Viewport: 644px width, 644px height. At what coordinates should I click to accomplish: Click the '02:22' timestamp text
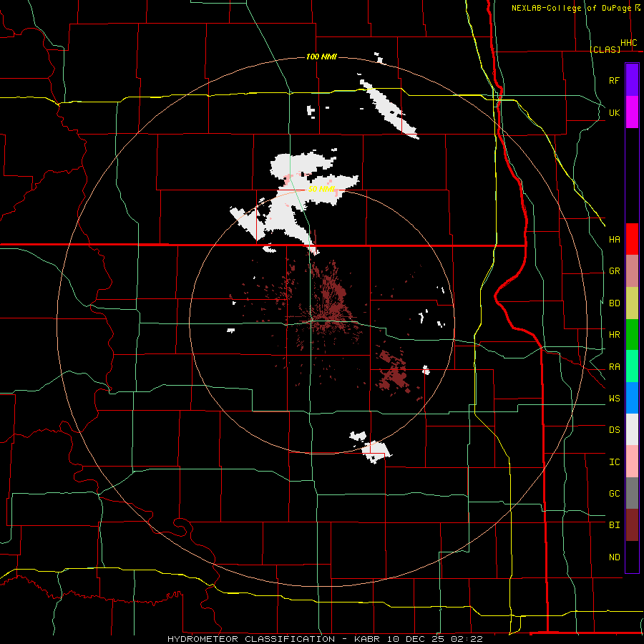pyautogui.click(x=466, y=639)
